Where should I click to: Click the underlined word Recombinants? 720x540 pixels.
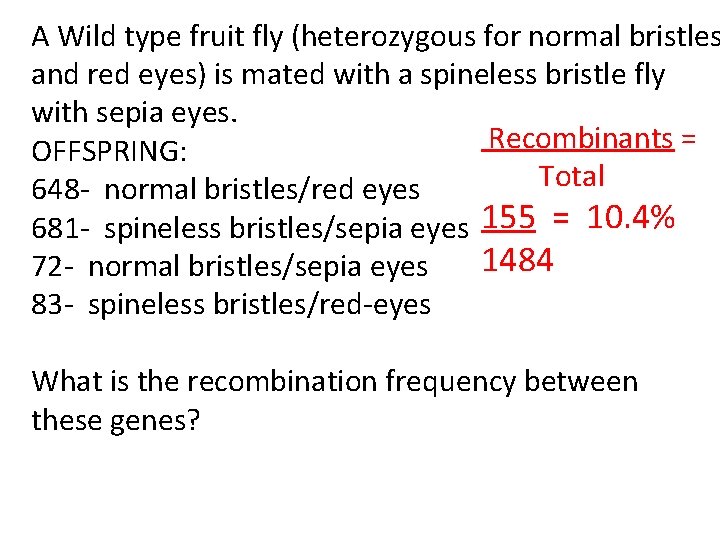click(x=581, y=138)
